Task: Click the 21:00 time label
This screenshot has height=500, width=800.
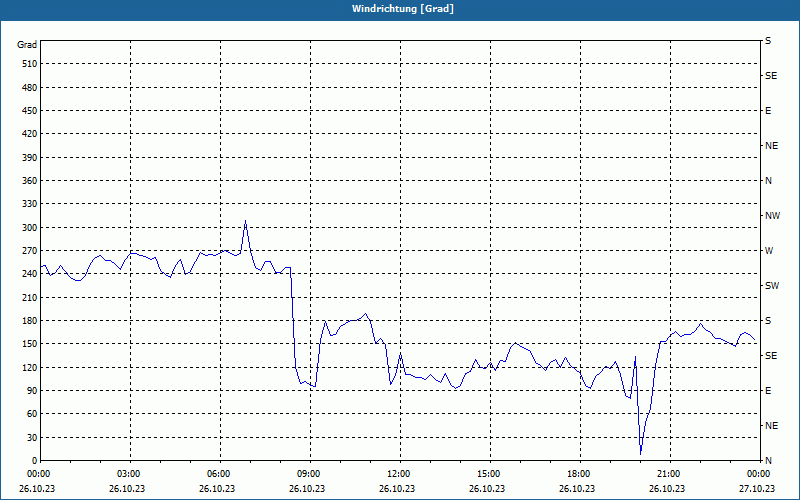Action: (667, 474)
